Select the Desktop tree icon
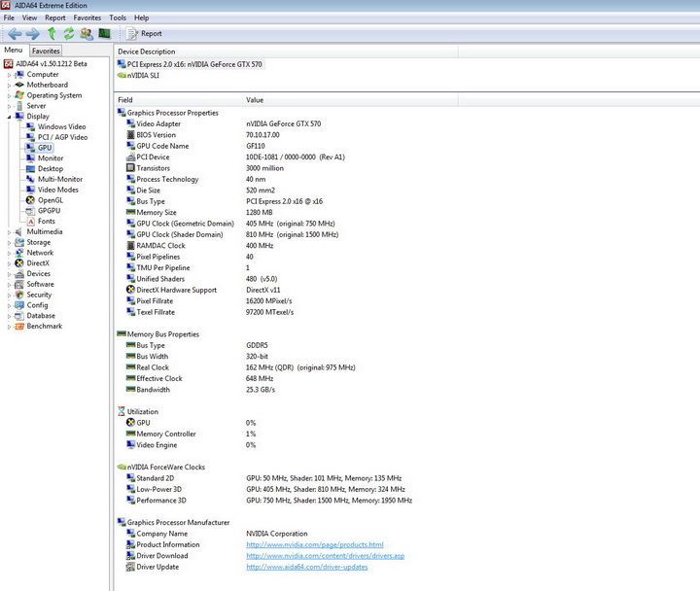Image resolution: width=700 pixels, height=591 pixels. pos(30,169)
